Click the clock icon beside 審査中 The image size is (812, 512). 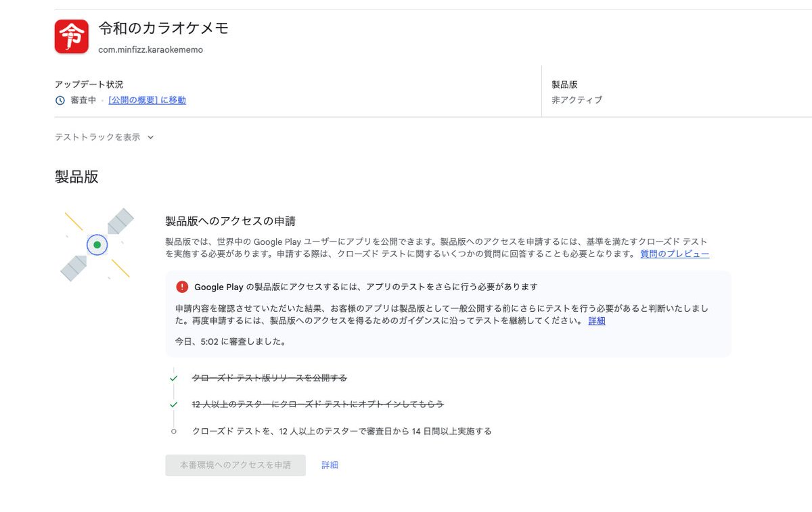pos(60,100)
